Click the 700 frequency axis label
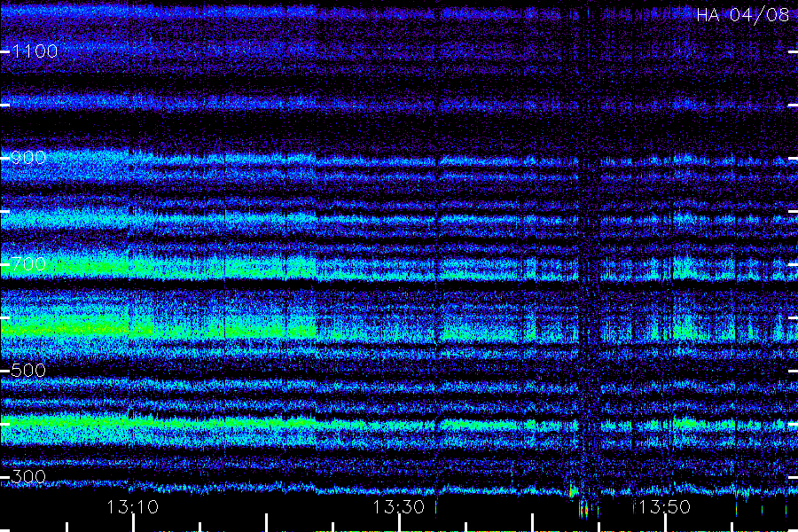Image resolution: width=798 pixels, height=532 pixels. (28, 264)
